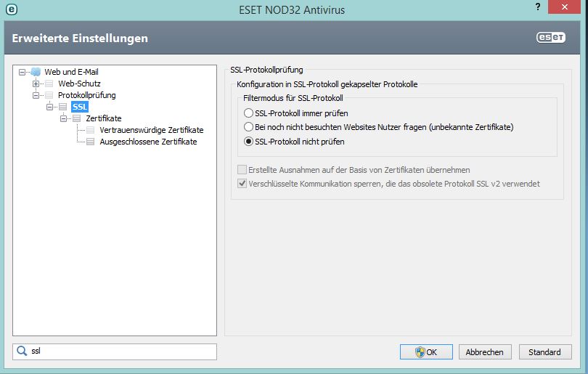Click the ESET app icon in title bar

pyautogui.click(x=12, y=9)
